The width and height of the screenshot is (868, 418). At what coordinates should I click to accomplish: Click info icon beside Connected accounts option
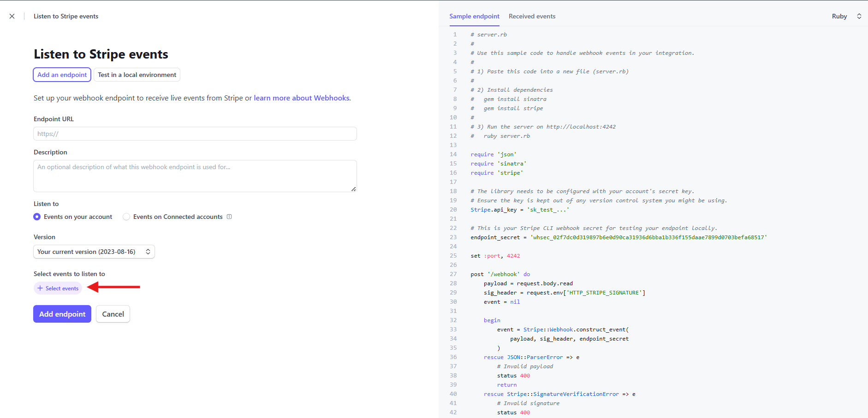(x=229, y=217)
